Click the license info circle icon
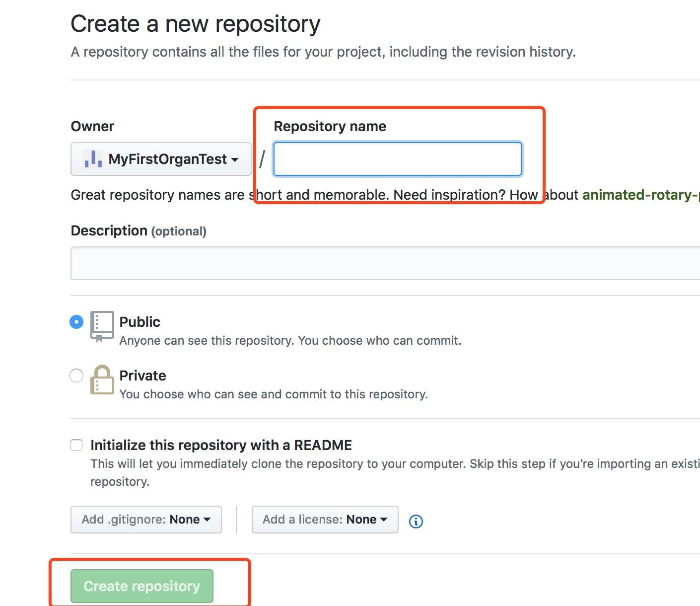This screenshot has width=700, height=606. (x=416, y=521)
